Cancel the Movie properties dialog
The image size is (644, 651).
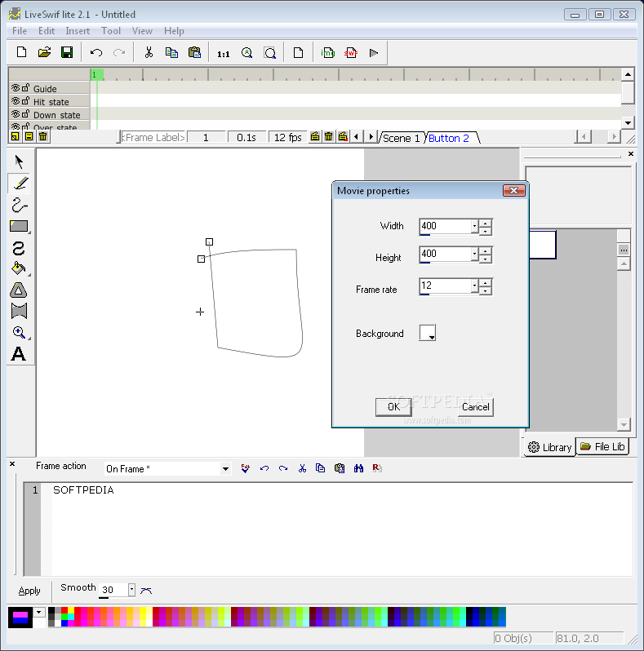point(475,407)
